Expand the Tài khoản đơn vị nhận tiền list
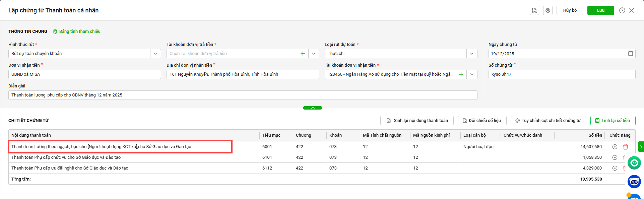644x199 pixels. click(471, 74)
